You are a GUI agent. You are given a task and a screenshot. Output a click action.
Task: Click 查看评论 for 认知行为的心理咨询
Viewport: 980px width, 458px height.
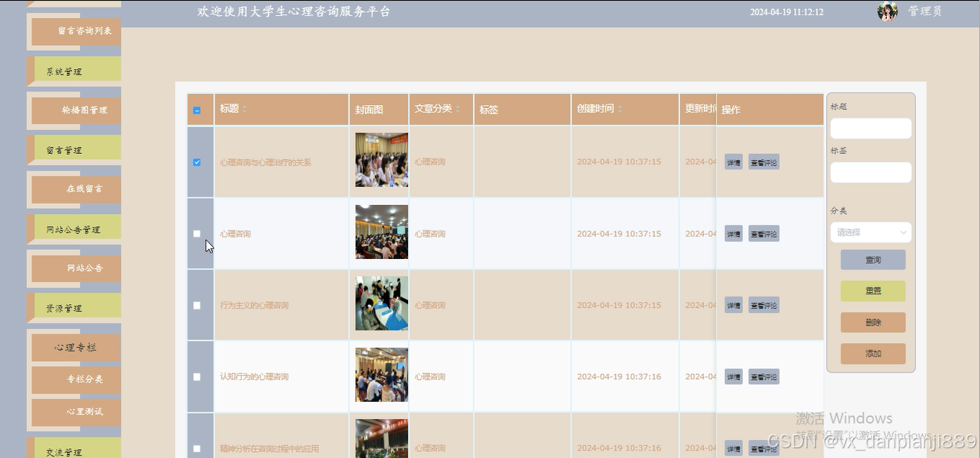(x=764, y=376)
